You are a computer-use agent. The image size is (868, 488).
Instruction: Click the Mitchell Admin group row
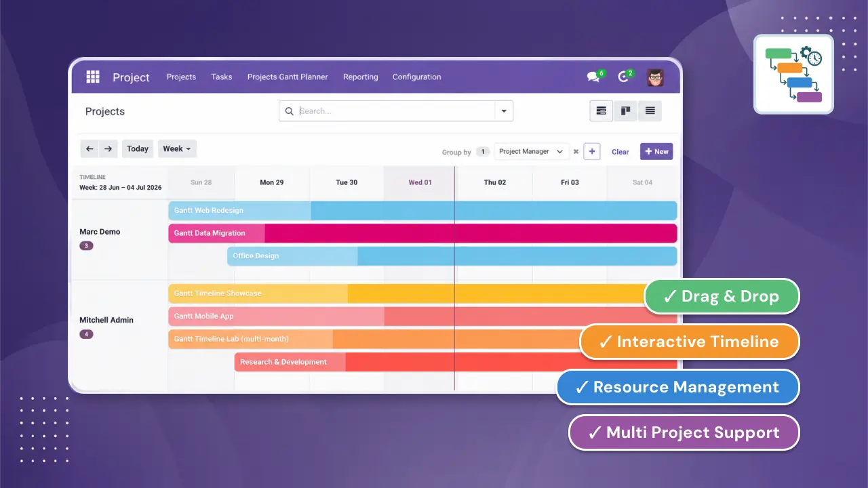106,320
